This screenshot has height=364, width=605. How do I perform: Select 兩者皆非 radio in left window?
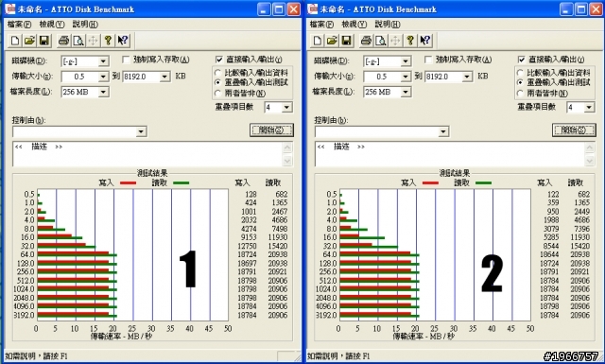218,93
